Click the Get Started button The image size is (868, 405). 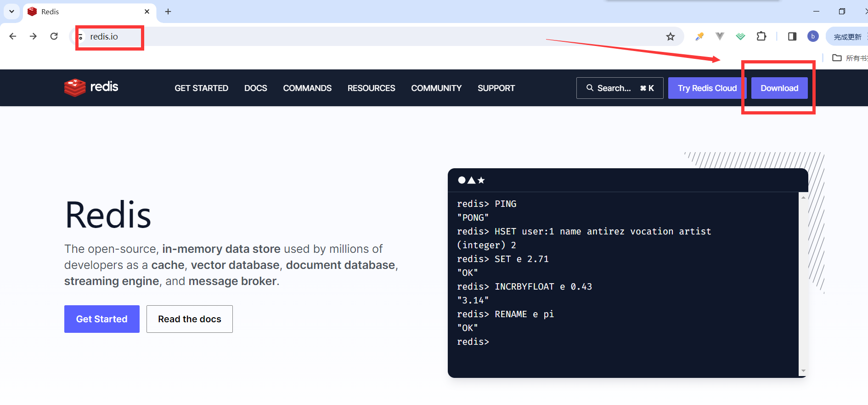tap(102, 319)
